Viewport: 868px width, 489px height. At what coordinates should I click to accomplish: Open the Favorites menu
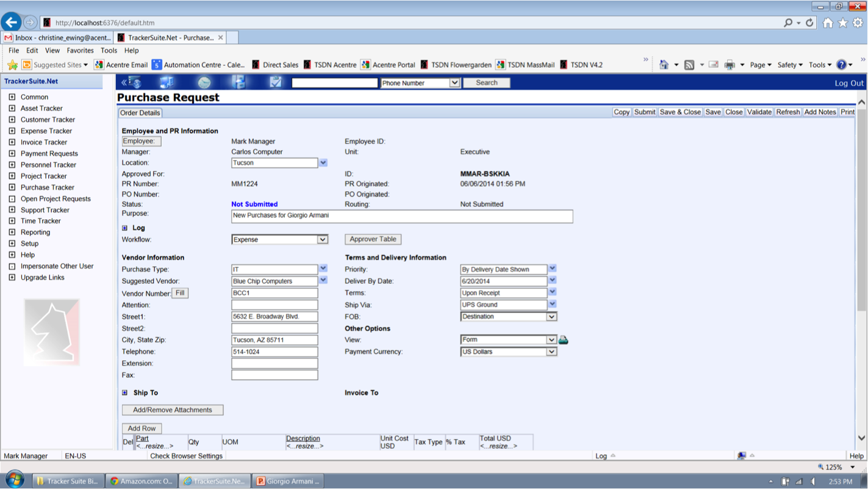point(81,51)
